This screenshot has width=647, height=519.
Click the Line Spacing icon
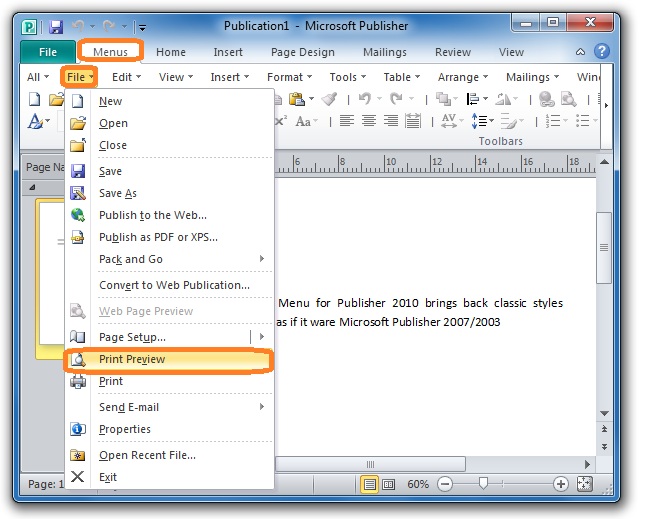tap(479, 121)
